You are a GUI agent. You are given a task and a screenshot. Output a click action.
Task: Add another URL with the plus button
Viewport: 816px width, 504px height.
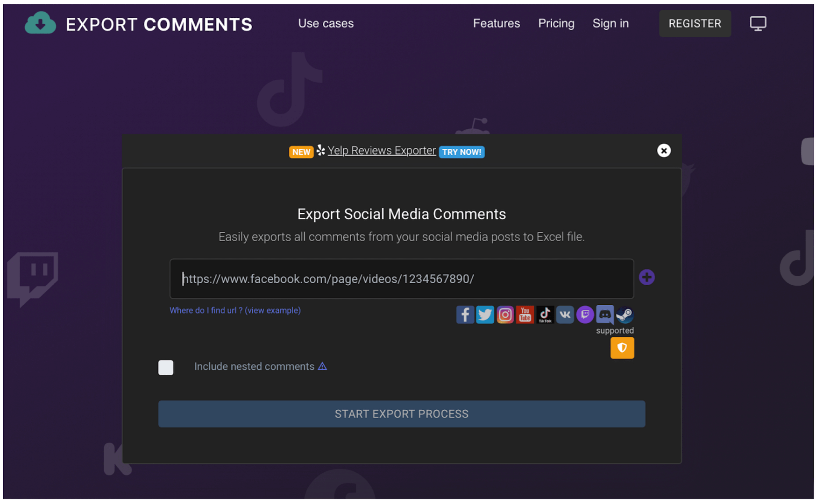[647, 277]
